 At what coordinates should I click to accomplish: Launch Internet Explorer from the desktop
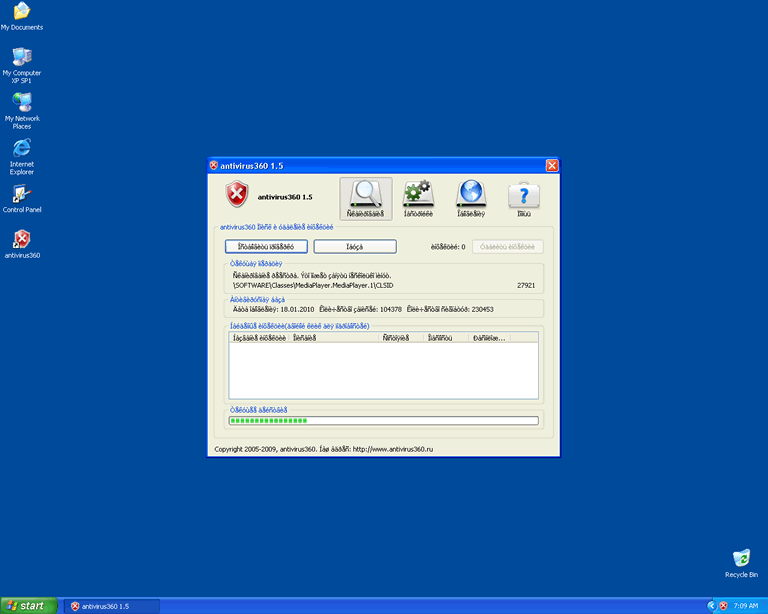(x=21, y=152)
